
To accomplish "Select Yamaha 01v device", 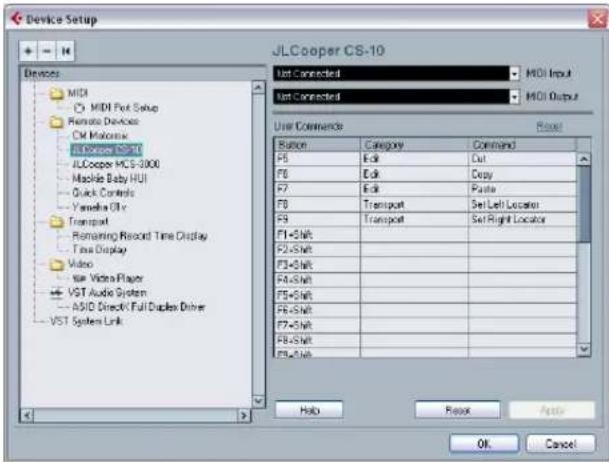I will click(99, 207).
